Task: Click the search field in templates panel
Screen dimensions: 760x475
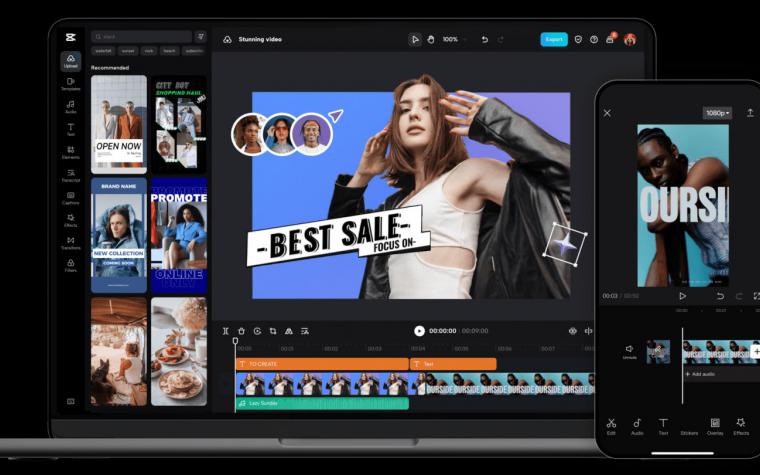Action: pos(141,37)
